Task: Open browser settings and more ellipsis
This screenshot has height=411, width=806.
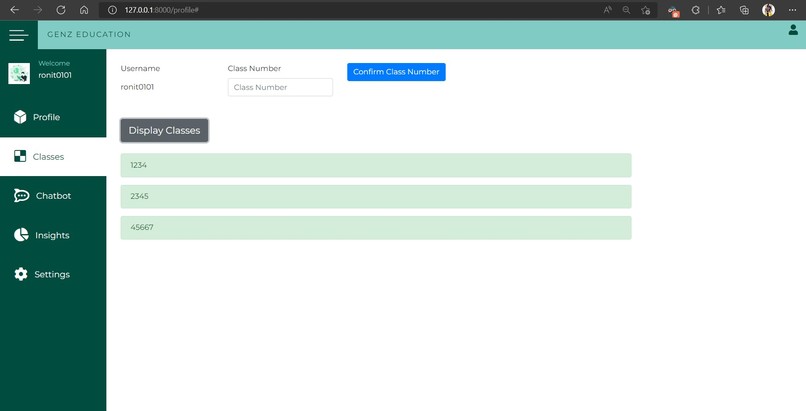Action: click(792, 10)
